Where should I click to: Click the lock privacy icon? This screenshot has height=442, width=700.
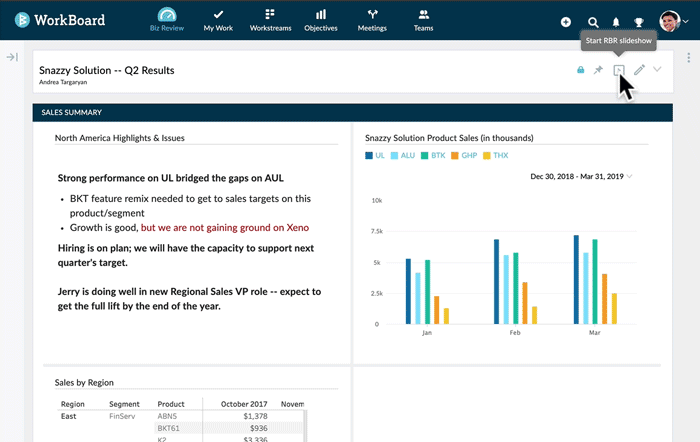point(580,70)
